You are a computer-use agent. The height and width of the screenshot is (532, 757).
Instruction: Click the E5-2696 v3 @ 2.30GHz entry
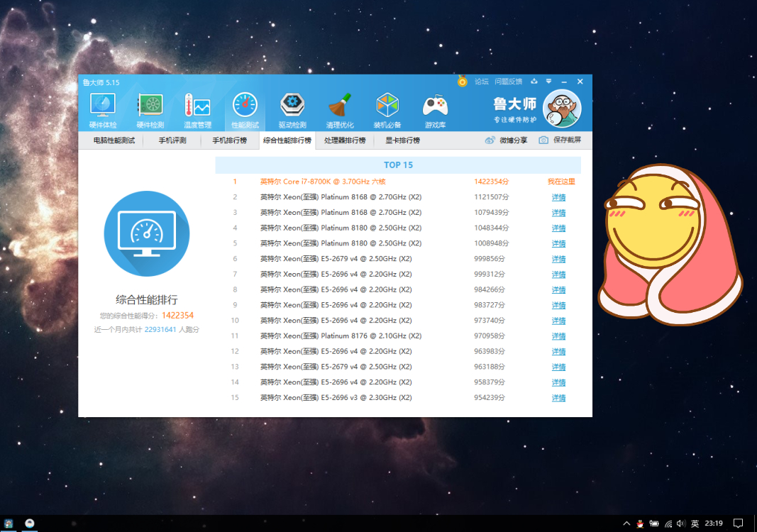(x=336, y=398)
